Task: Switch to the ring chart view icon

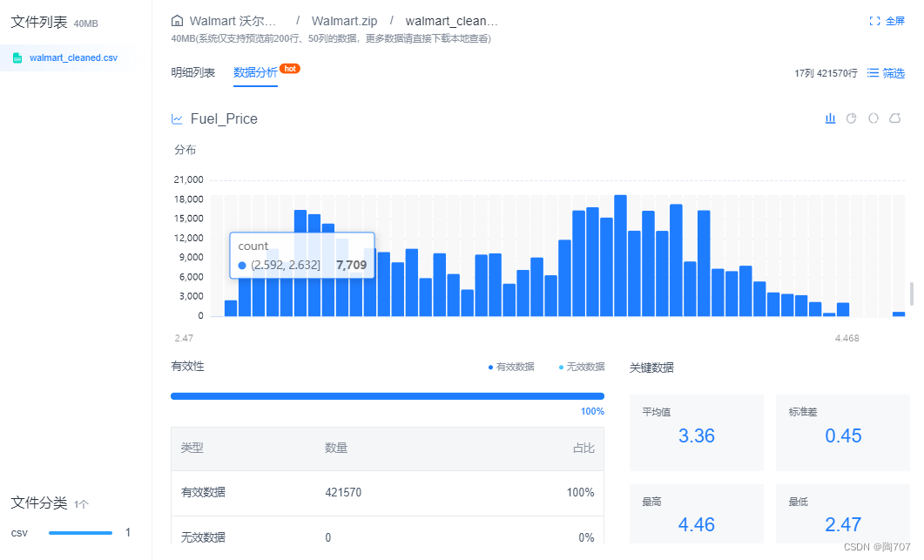Action: [873, 118]
